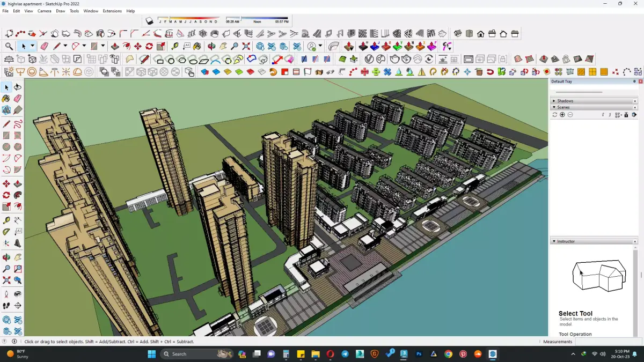Open the V-Ray Asset Editor
Viewport: 644px width, 362px height.
pyautogui.click(x=369, y=59)
